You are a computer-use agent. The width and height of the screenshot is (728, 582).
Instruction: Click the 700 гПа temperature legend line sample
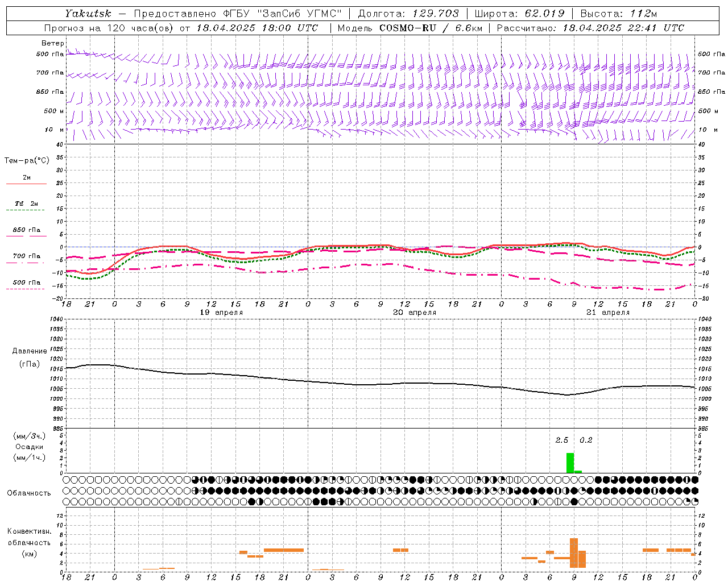26,262
